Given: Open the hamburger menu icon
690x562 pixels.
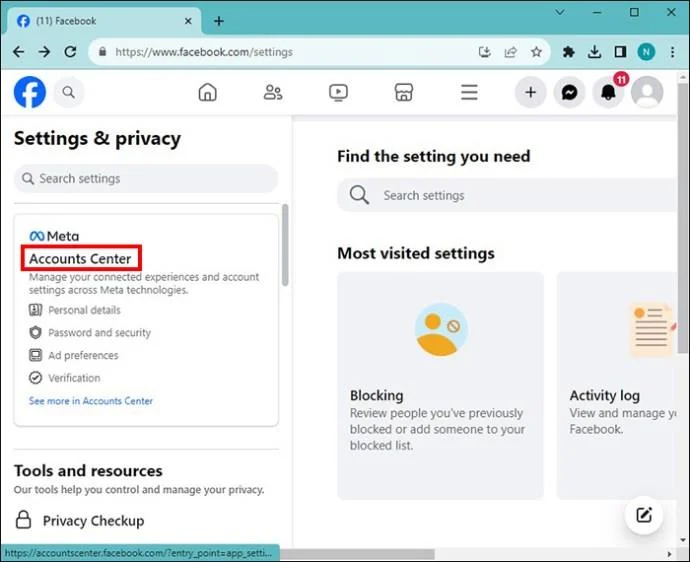Looking at the screenshot, I should [x=469, y=92].
